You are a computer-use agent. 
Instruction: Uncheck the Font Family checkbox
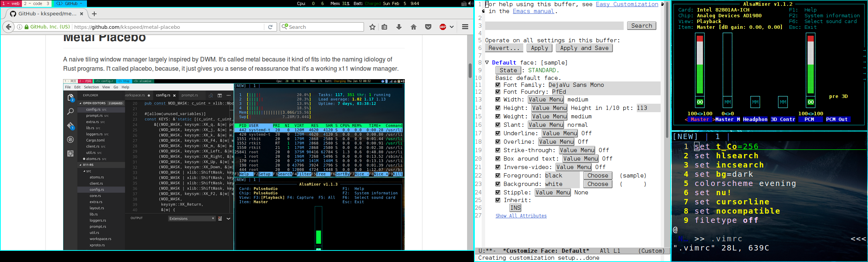pos(498,85)
